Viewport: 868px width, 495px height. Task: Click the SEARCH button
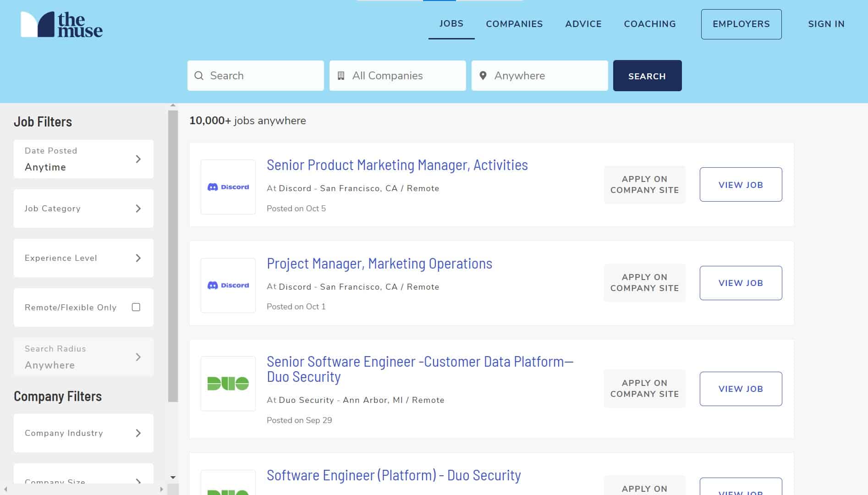[647, 75]
